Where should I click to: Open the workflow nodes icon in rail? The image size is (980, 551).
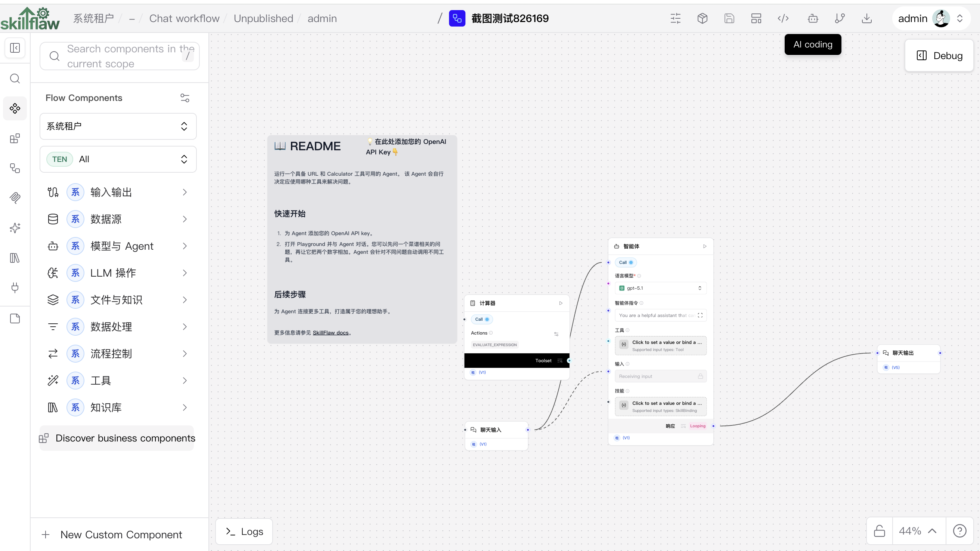pos(15,168)
